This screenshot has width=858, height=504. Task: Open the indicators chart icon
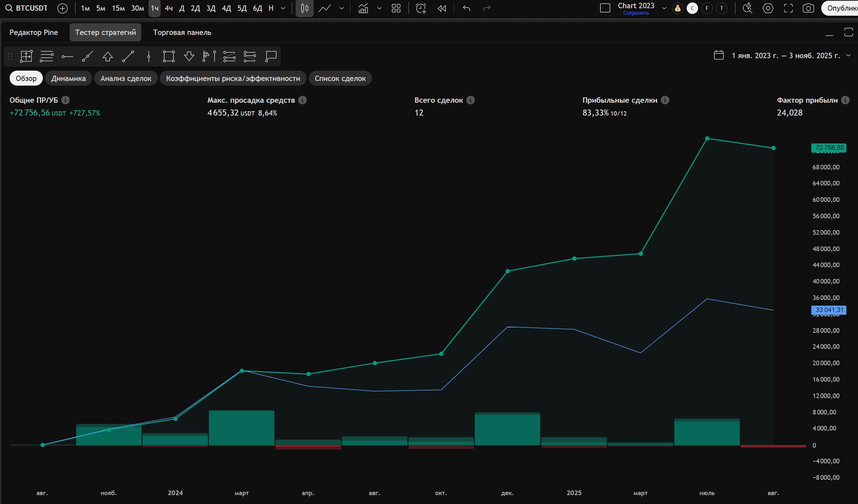363,8
